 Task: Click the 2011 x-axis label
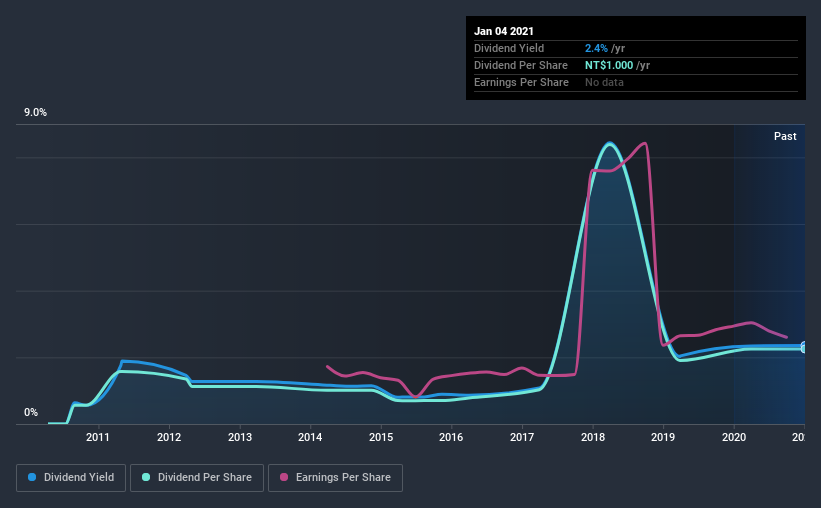(x=98, y=437)
